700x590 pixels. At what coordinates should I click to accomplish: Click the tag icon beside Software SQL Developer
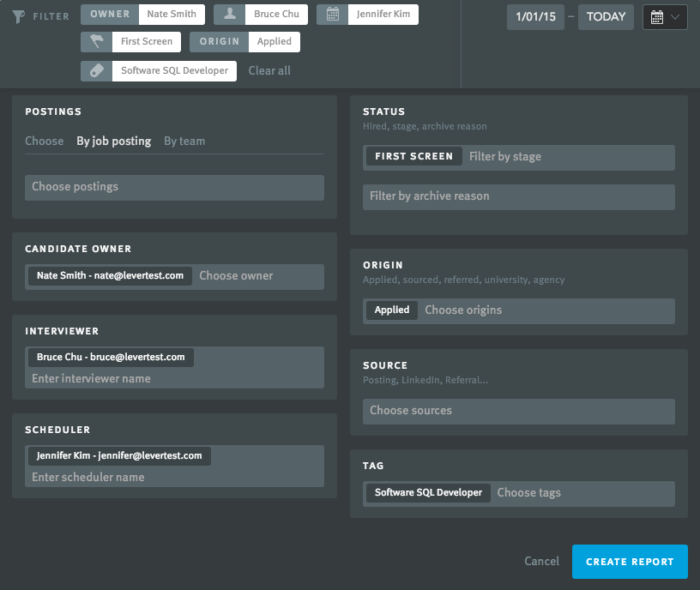click(96, 70)
